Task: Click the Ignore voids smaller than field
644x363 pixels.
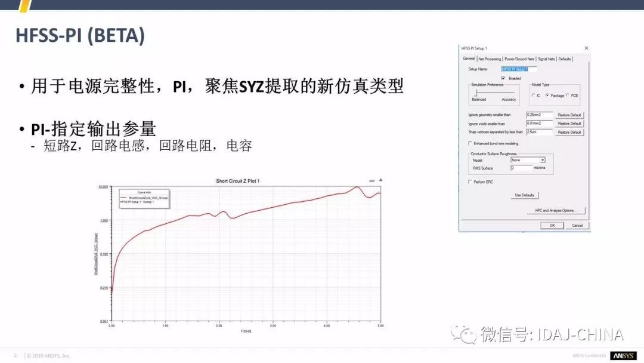Action: [x=539, y=124]
